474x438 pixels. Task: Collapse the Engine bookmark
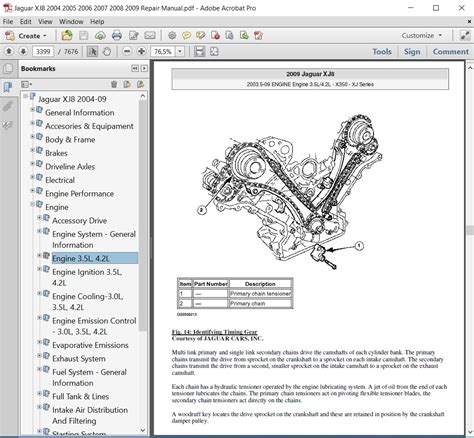click(x=32, y=204)
